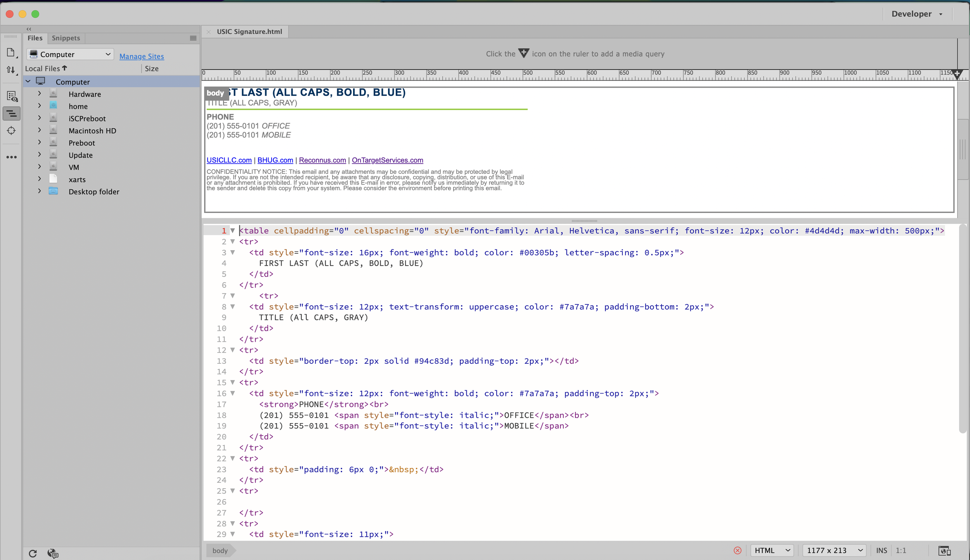Activate the Inspect mode crosshair icon
The width and height of the screenshot is (970, 560).
[x=11, y=131]
